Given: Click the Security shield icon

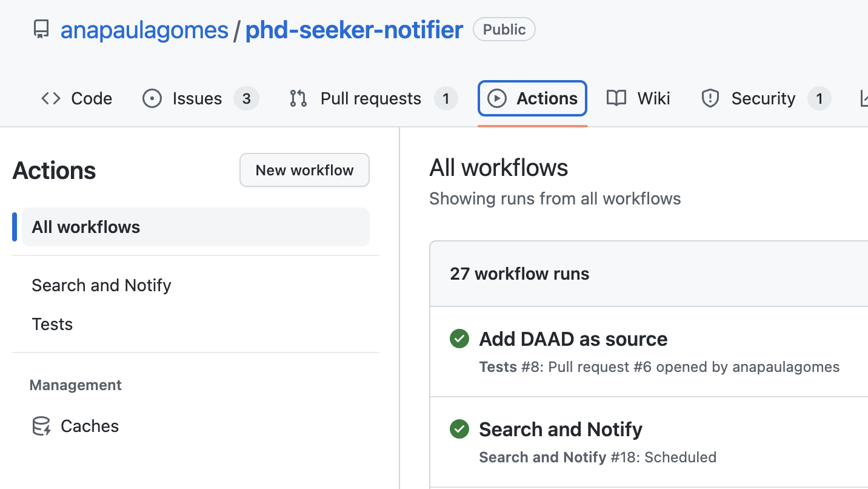Looking at the screenshot, I should [x=710, y=98].
